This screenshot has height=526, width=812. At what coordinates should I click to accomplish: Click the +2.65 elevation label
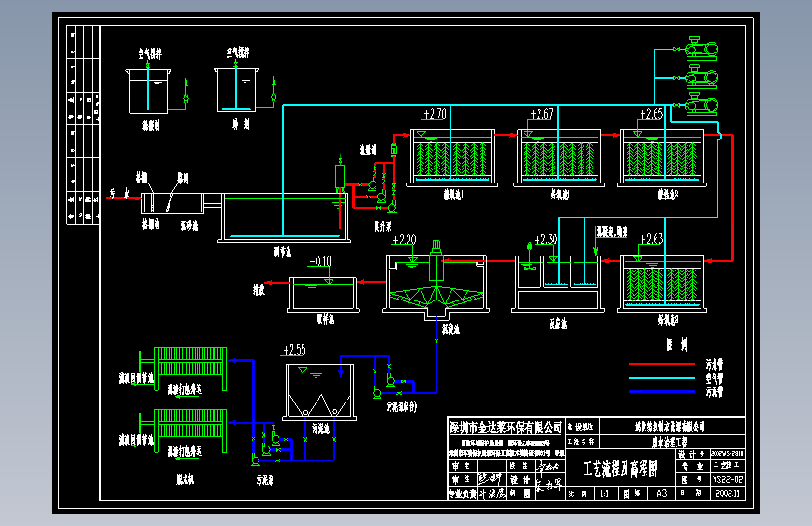[x=652, y=114]
